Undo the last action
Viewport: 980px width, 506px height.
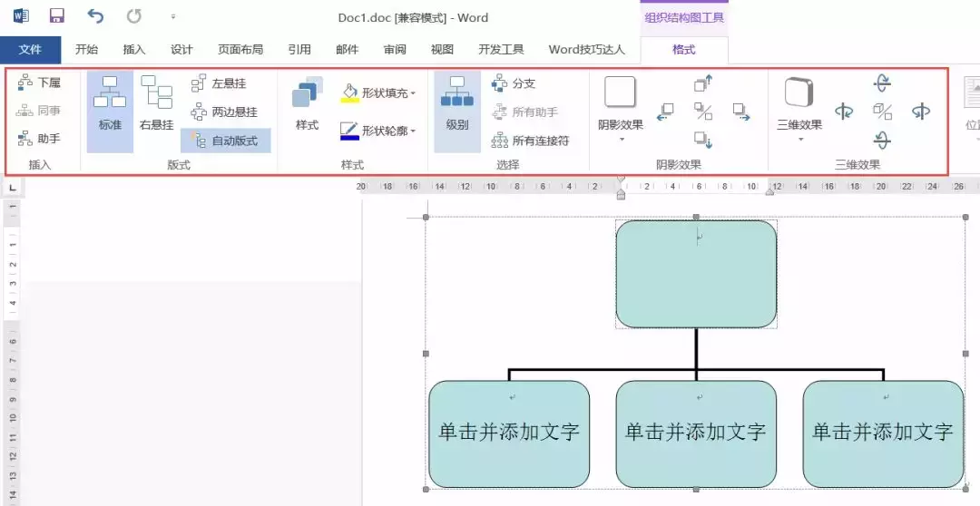(x=95, y=16)
